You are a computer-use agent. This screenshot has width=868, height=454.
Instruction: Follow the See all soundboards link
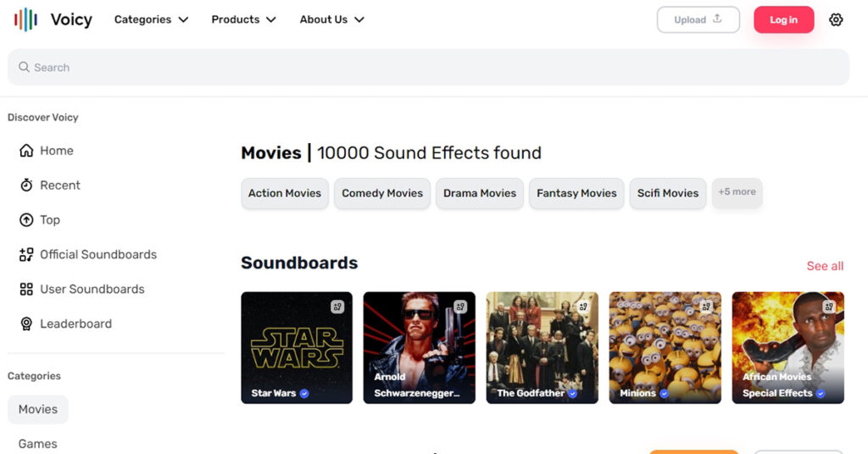pos(825,266)
